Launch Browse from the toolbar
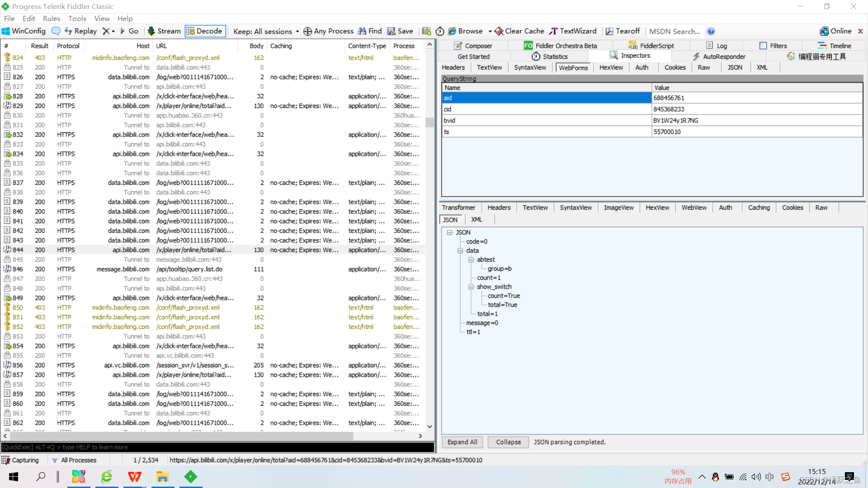 click(x=465, y=31)
